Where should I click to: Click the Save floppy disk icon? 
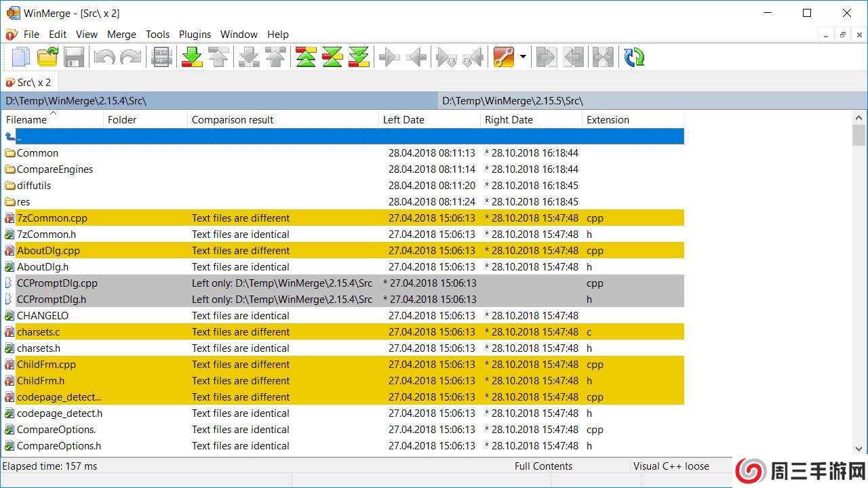tap(73, 57)
